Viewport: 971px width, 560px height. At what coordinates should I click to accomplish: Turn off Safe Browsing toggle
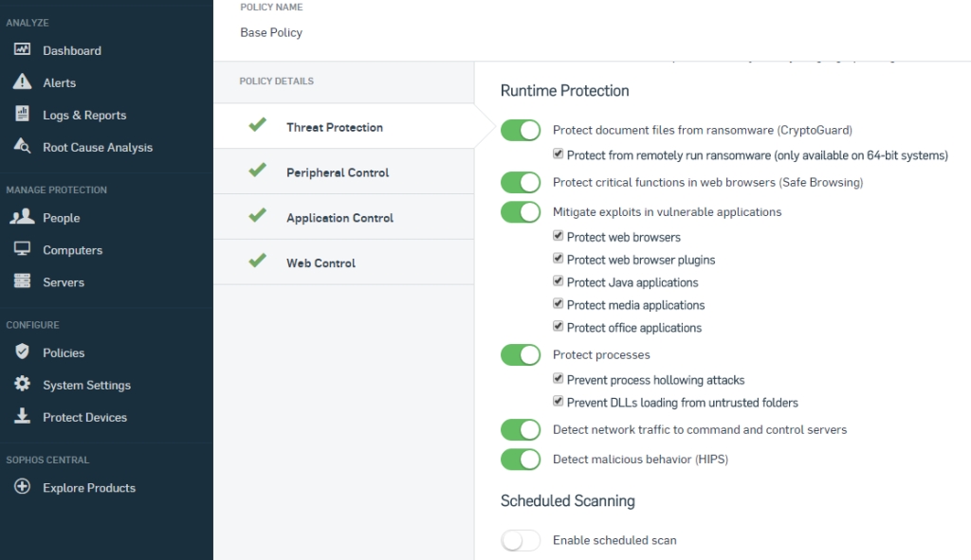point(521,182)
